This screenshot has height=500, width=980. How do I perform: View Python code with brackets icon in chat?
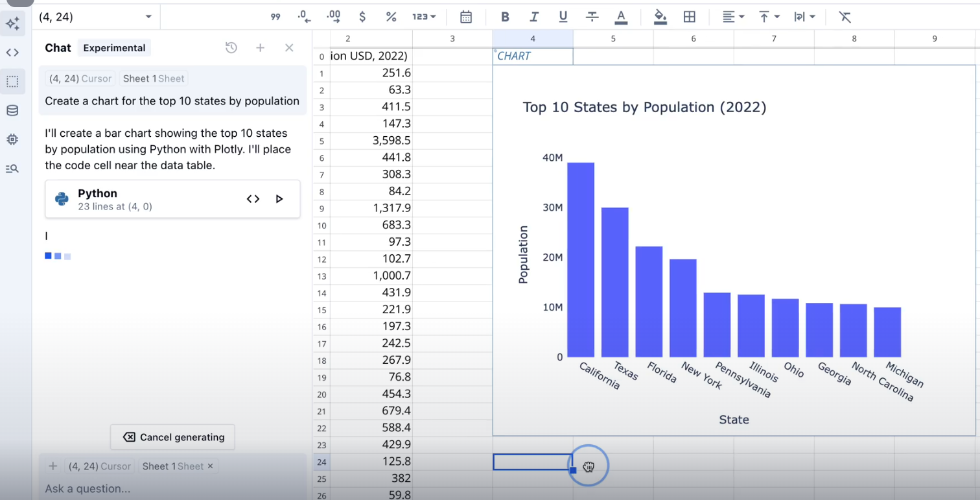[253, 199]
